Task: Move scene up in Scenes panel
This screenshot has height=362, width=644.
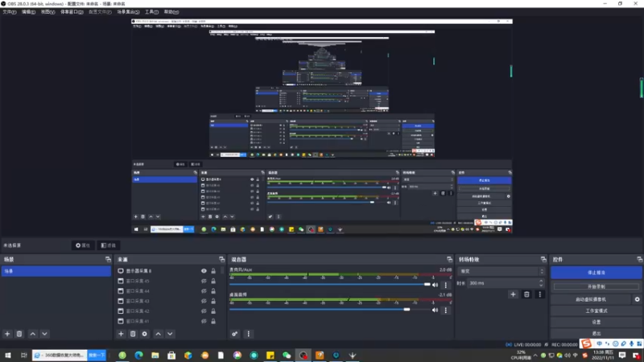Action: point(33,334)
